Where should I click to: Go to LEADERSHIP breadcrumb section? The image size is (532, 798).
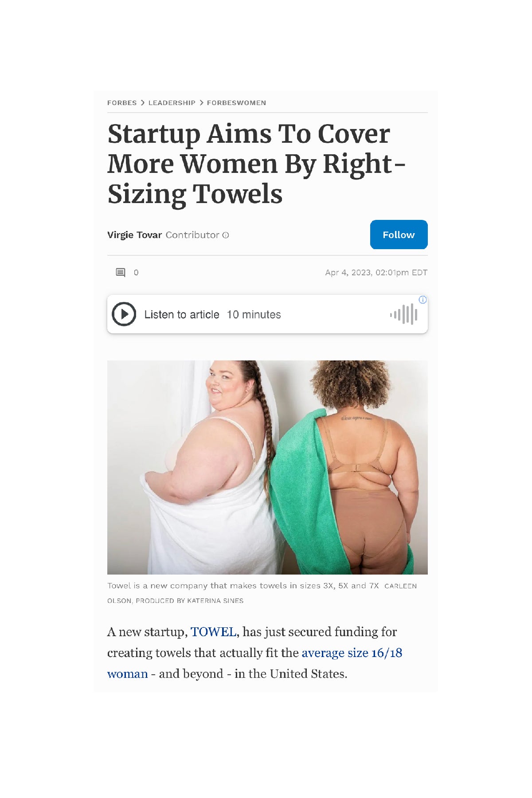[172, 103]
